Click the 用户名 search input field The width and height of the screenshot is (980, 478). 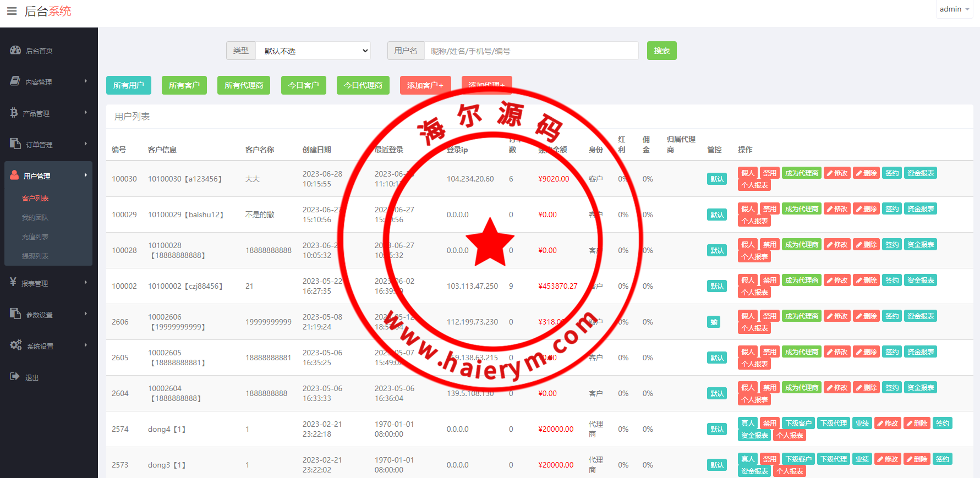pos(531,51)
